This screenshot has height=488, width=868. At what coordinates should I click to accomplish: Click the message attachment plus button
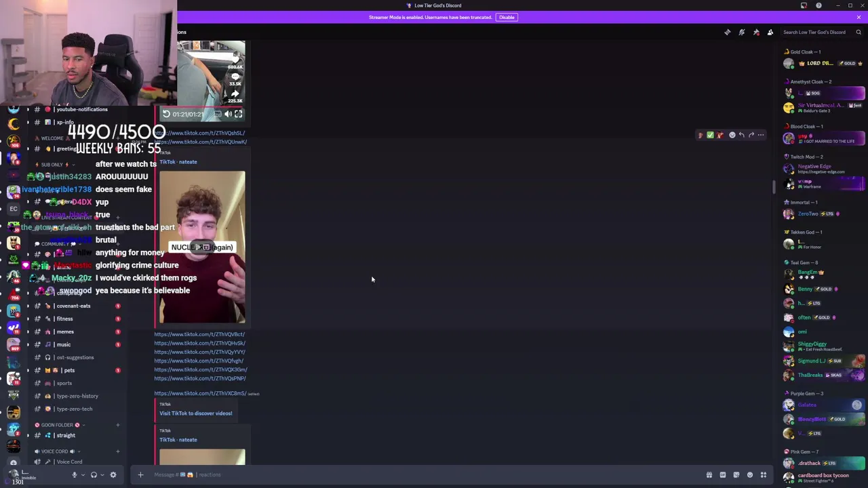tap(140, 474)
